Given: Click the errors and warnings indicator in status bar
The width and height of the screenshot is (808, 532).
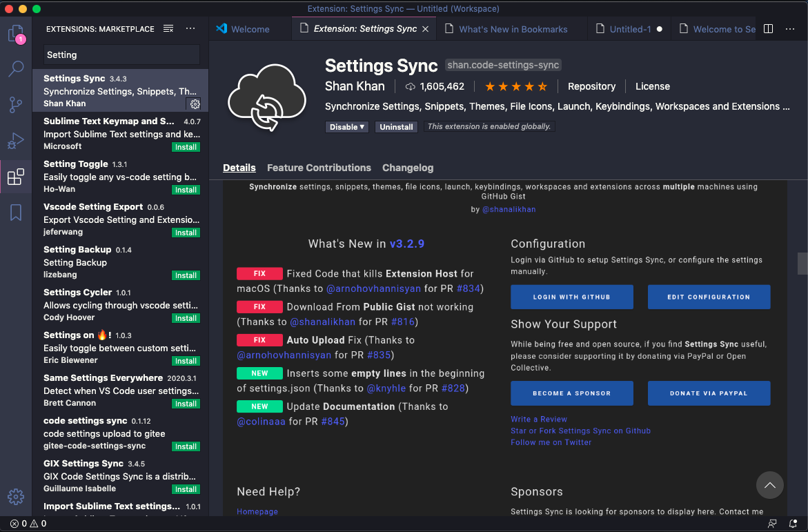Looking at the screenshot, I should (x=23, y=524).
